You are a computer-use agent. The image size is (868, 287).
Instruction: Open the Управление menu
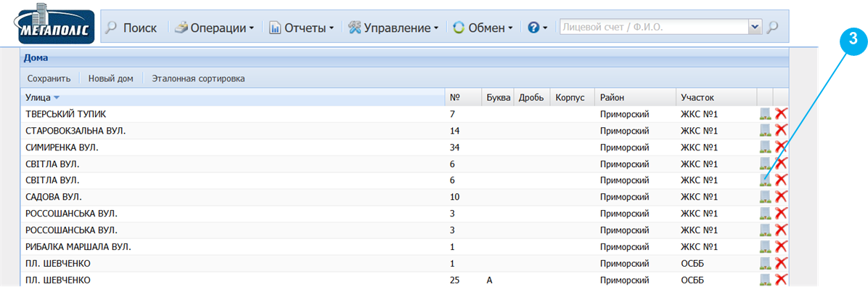pos(393,28)
